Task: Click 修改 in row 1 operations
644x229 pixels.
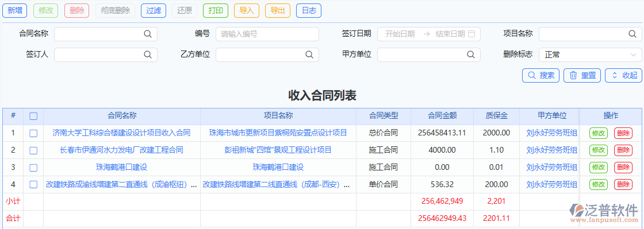Action: point(599,133)
